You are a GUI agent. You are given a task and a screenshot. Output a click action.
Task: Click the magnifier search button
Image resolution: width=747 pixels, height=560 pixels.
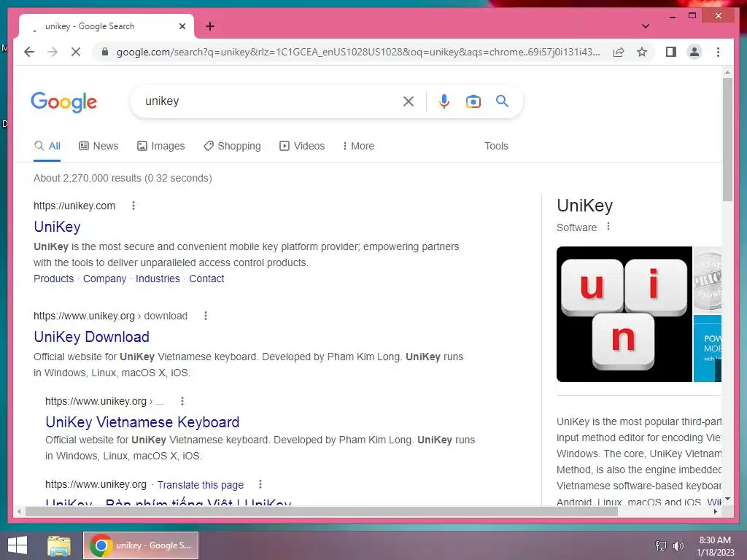pos(502,101)
